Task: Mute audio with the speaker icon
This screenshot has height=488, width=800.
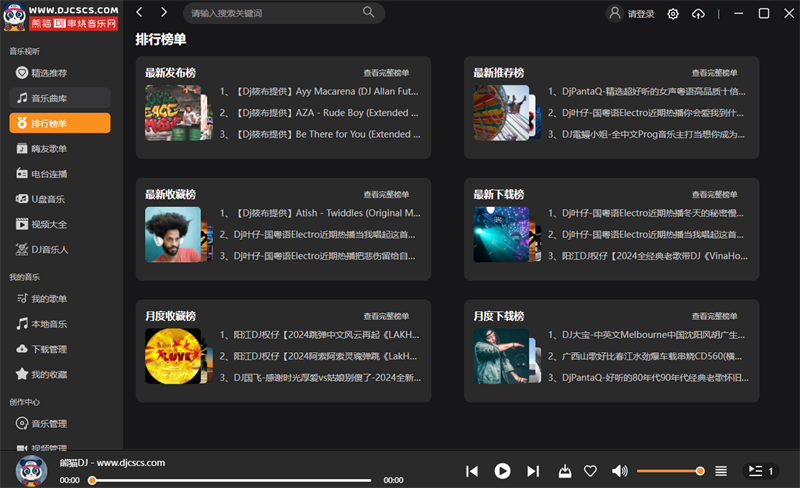Action: point(619,471)
